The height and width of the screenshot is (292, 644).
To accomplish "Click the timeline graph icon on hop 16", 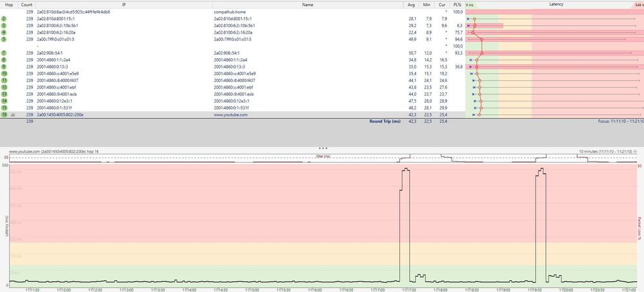I will click(x=13, y=115).
